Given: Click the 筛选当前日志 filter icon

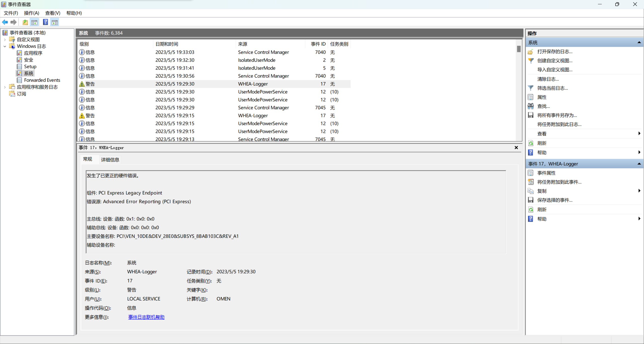Looking at the screenshot, I should pyautogui.click(x=531, y=88).
